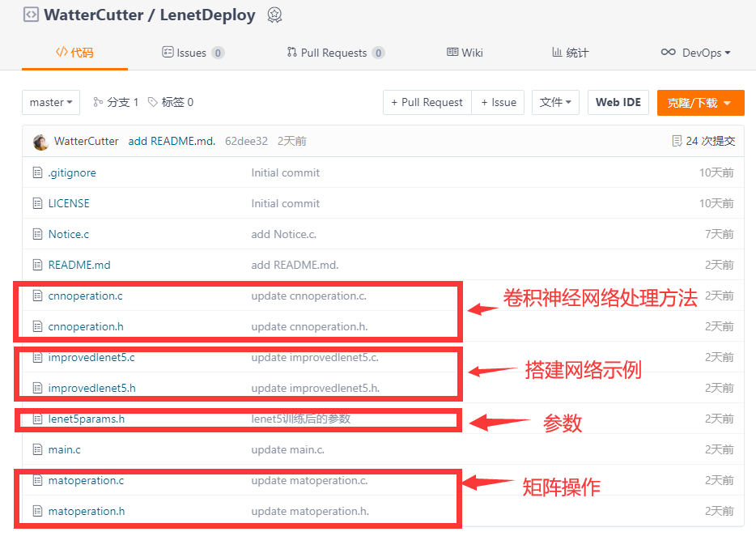The image size is (756, 536).
Task: Open the main.c file
Action: [x=65, y=449]
